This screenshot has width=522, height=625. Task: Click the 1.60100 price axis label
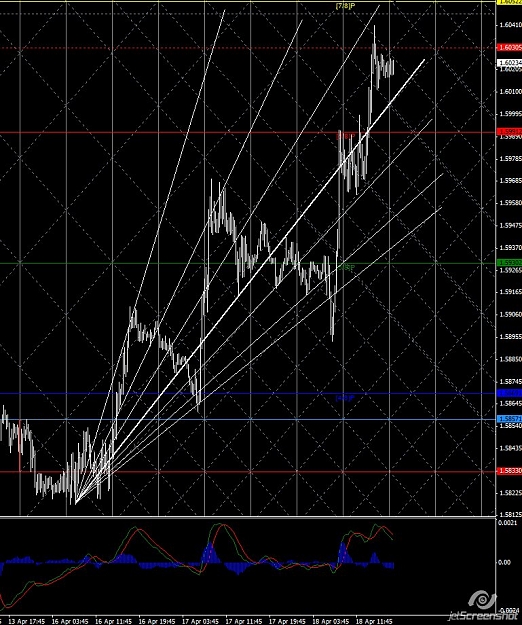[x=510, y=91]
